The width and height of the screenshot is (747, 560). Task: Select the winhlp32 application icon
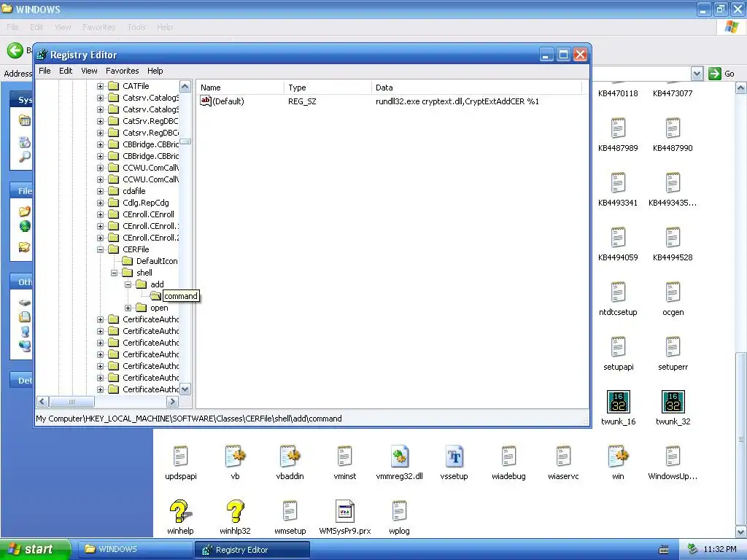[236, 511]
